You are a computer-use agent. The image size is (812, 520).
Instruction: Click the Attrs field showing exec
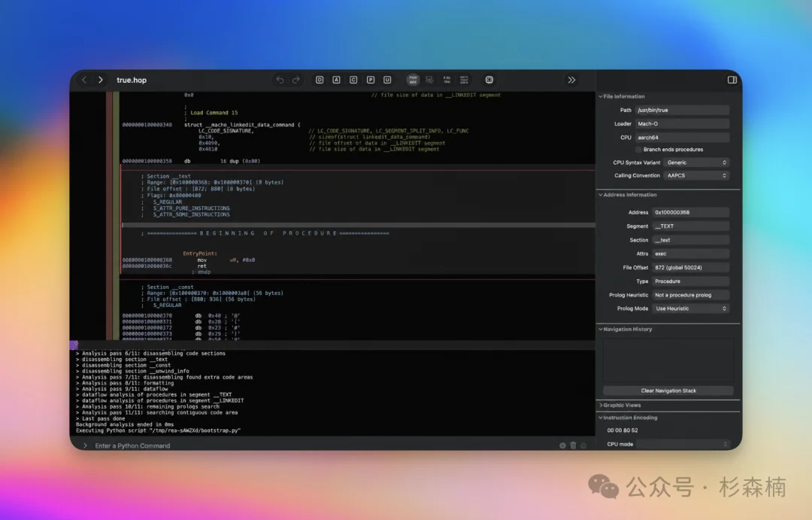click(x=691, y=254)
